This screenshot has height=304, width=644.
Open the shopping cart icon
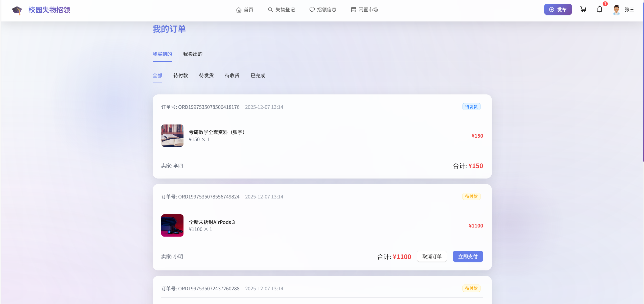[583, 9]
